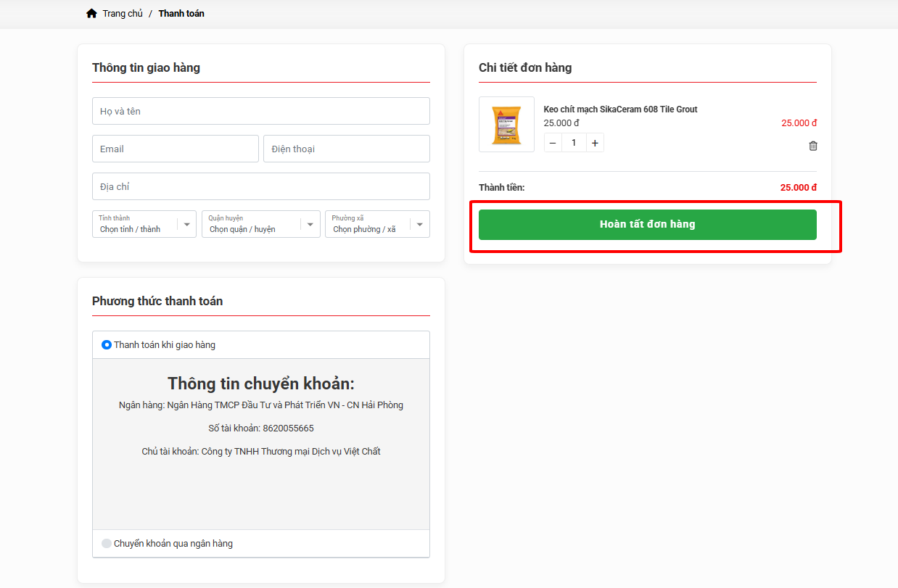This screenshot has height=588, width=898.
Task: Go to Trang chủ breadcrumb link
Action: click(x=123, y=14)
